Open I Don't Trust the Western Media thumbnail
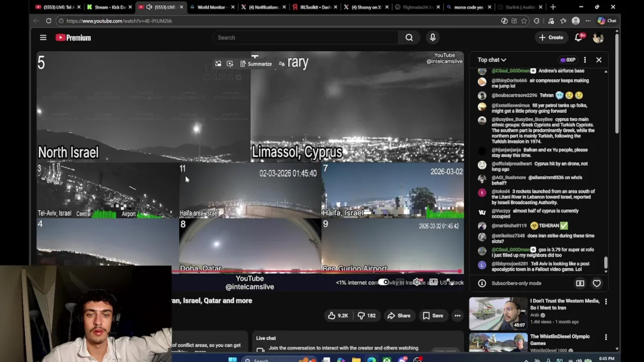The image size is (644, 362). click(x=498, y=314)
